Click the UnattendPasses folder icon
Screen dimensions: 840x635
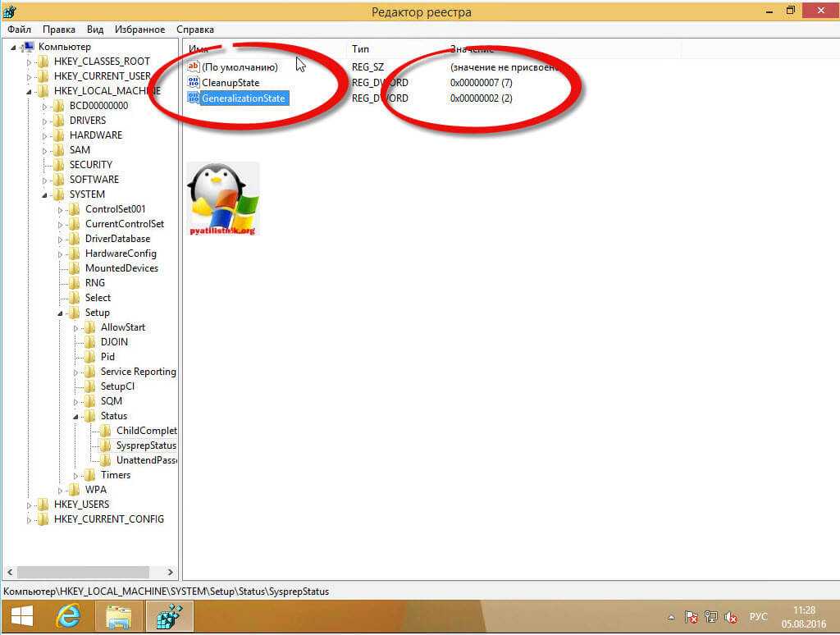point(106,460)
